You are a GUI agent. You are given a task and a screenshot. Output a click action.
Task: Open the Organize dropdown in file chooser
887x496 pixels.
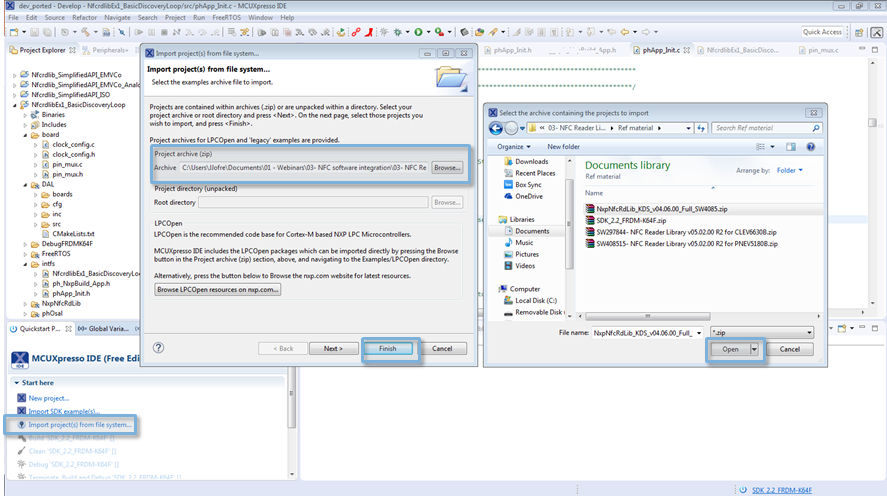tap(513, 147)
